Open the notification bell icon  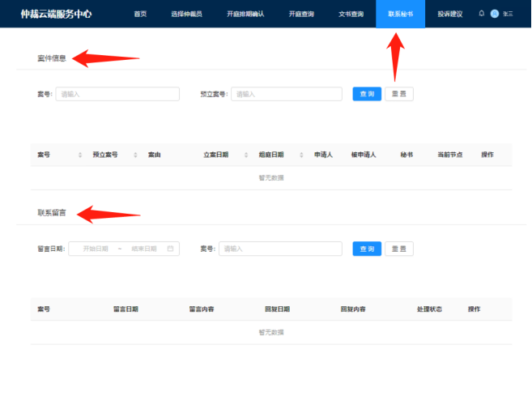coord(482,14)
